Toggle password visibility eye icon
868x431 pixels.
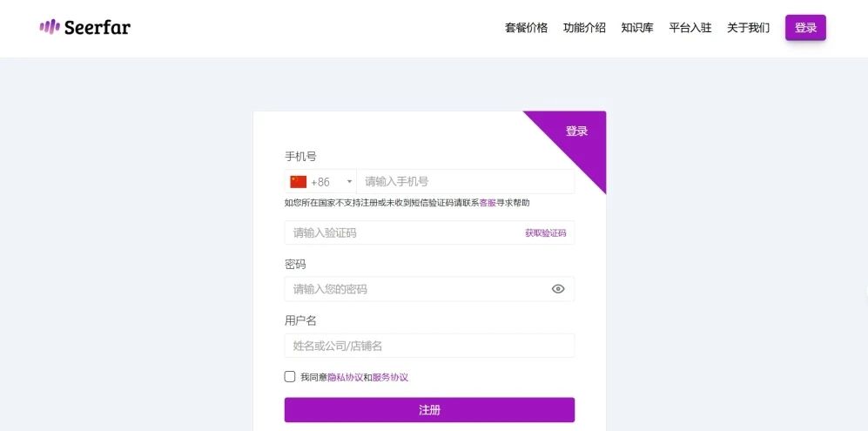pos(558,288)
